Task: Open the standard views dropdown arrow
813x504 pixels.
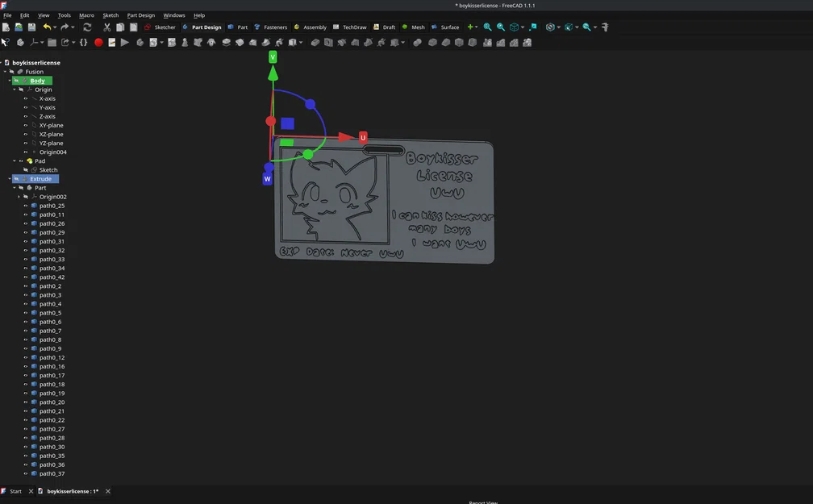Action: (522, 27)
